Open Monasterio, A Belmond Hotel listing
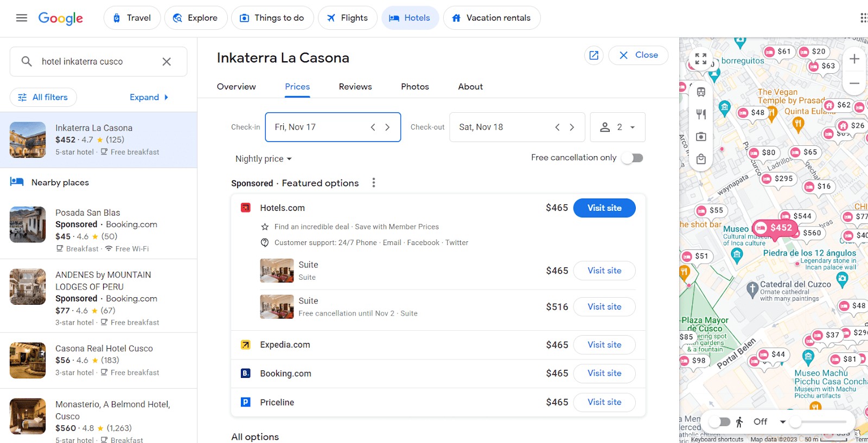This screenshot has width=868, height=443. (x=98, y=416)
